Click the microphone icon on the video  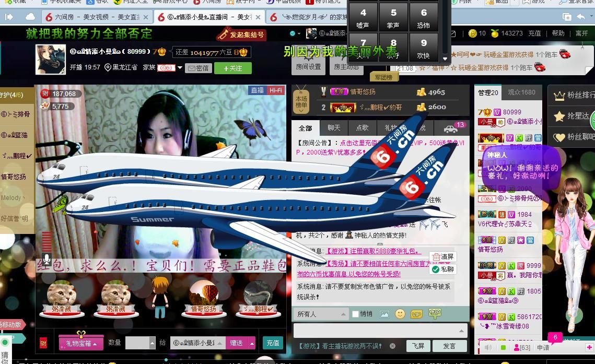point(46,260)
